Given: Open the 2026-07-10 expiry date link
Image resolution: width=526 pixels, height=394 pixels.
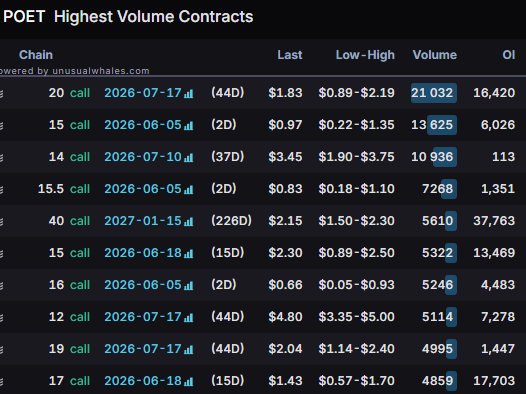Looking at the screenshot, I should 143,157.
